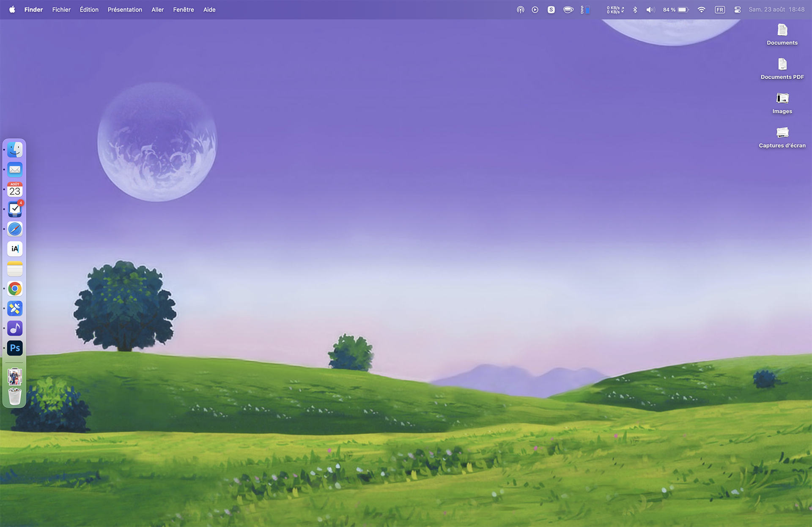Open the Wi-Fi menu
Viewport: 812px width, 527px height.
coord(701,9)
